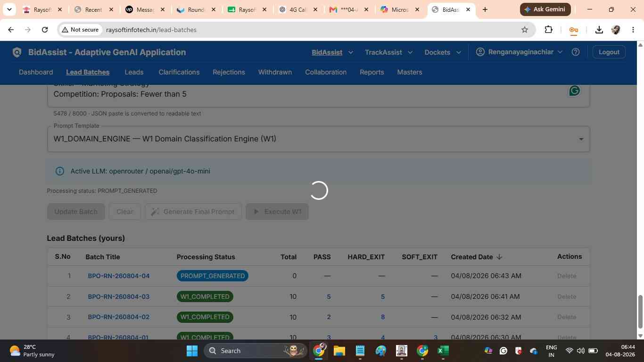Sort by the Created Date column arrow
The image size is (644, 362).
[499, 257]
